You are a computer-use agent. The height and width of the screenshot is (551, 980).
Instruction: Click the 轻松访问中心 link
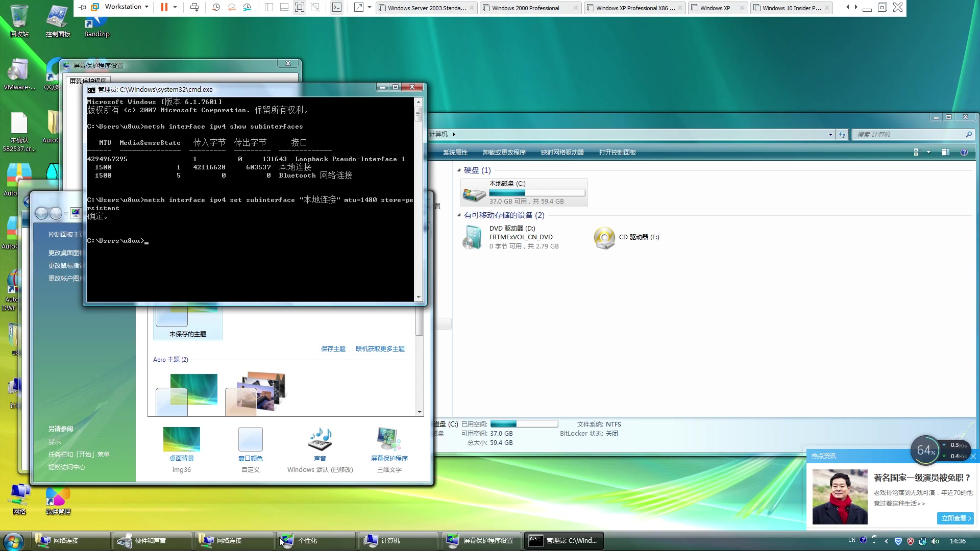(x=67, y=467)
